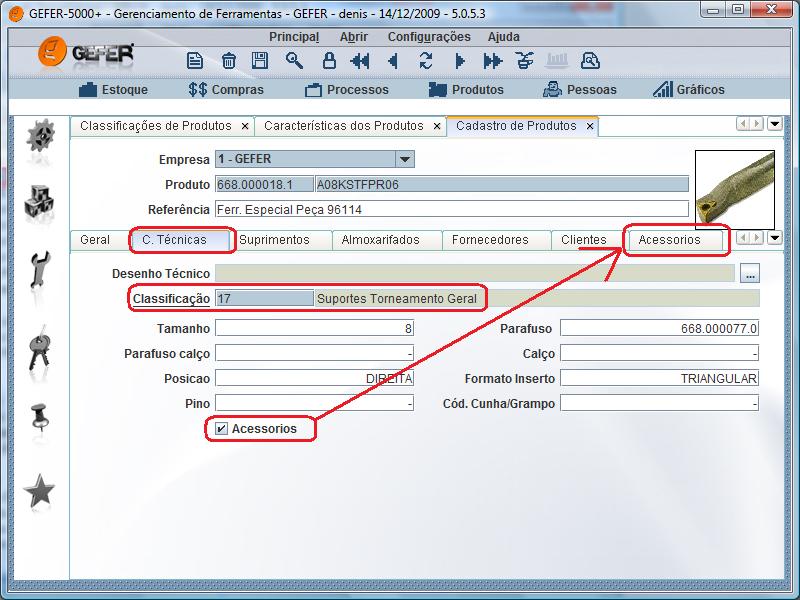Image resolution: width=800 pixels, height=600 pixels.
Task: Open the Estoque module
Action: pyautogui.click(x=113, y=90)
